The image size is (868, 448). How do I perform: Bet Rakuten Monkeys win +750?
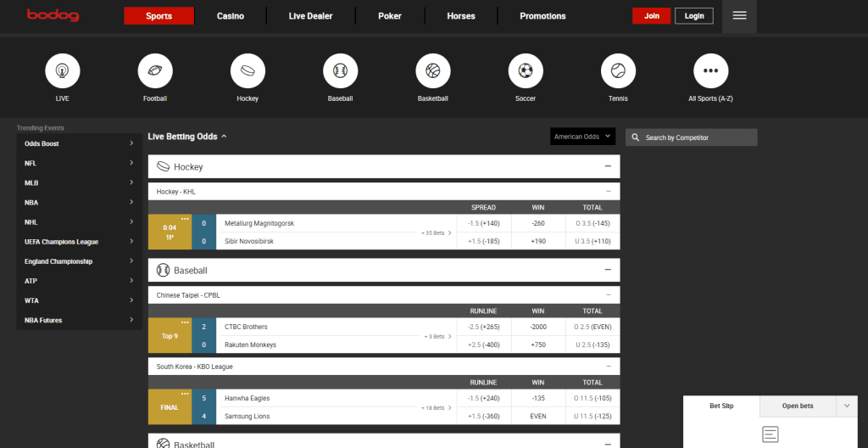(538, 344)
